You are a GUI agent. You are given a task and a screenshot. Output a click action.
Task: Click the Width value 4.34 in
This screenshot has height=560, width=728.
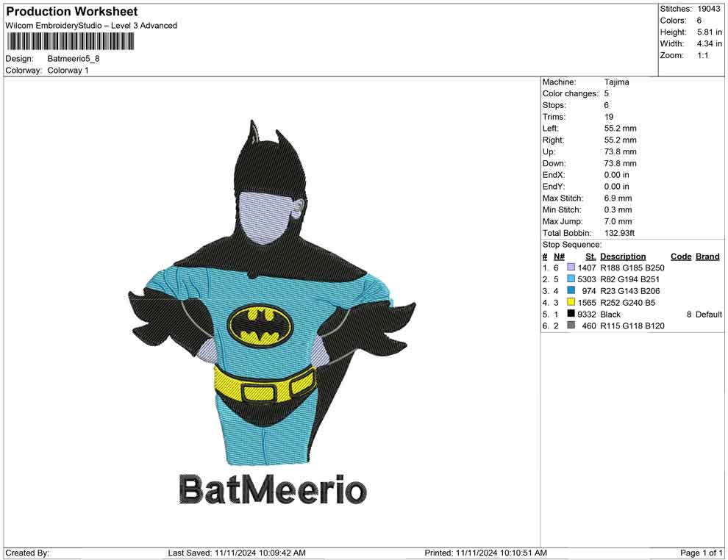click(710, 43)
